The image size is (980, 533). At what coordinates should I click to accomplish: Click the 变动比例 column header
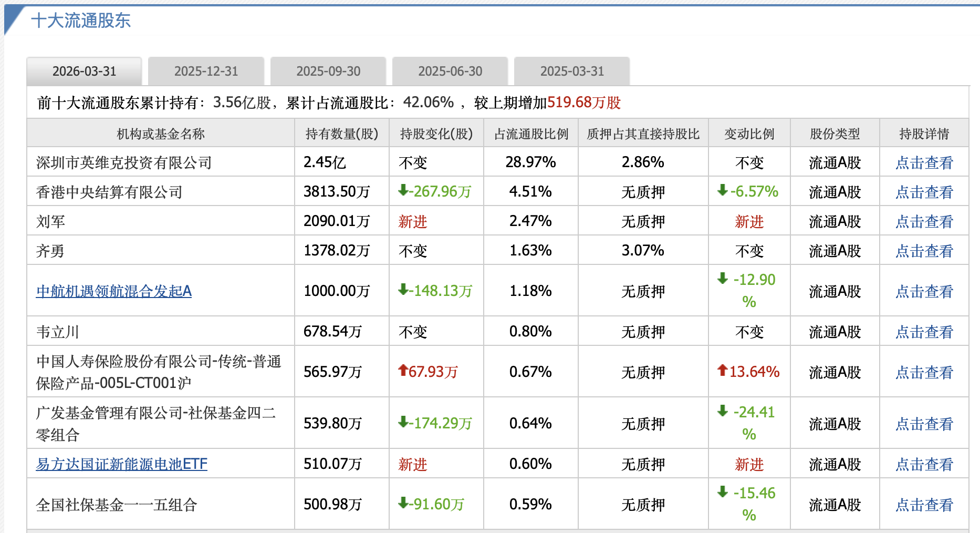pos(749,134)
